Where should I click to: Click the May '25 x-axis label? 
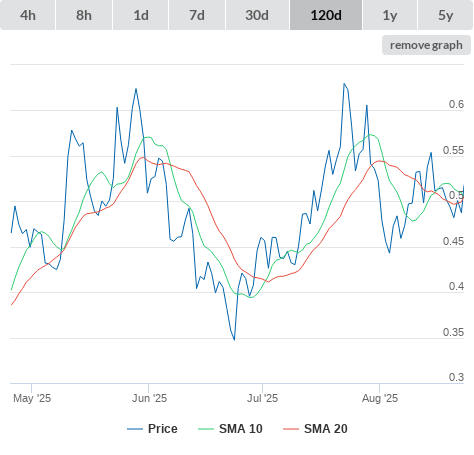tap(32, 398)
